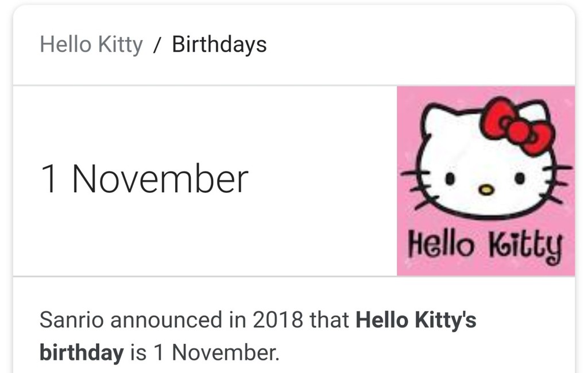Open the Hello Kitty breadcrumb link
The width and height of the screenshot is (588, 373).
coord(91,45)
